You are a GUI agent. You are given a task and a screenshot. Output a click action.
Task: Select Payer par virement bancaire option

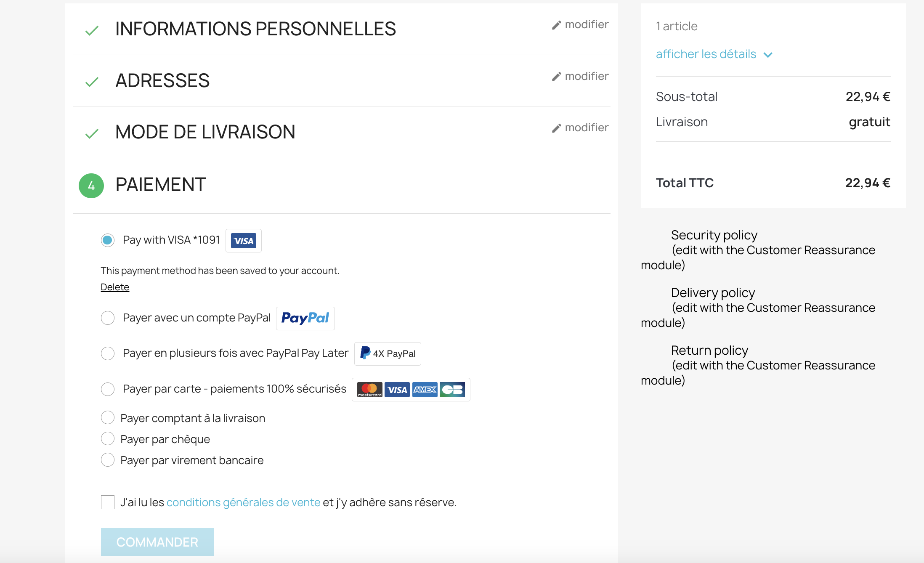[x=107, y=460]
